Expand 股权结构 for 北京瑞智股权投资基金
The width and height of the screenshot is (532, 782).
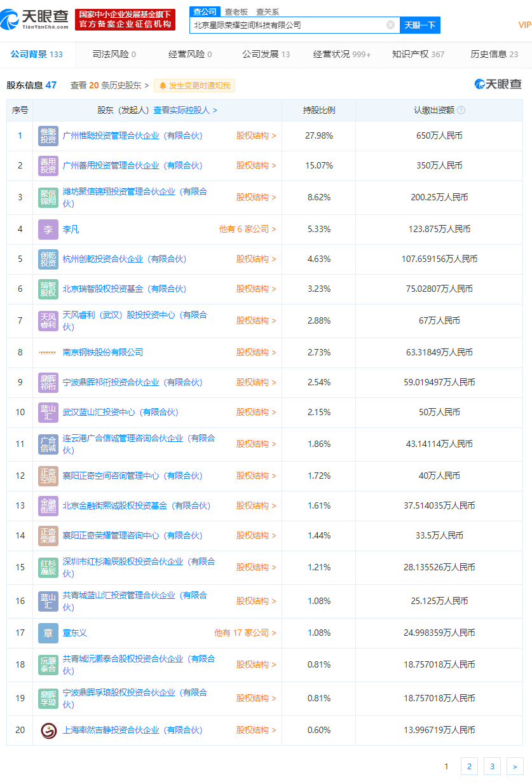(x=256, y=289)
